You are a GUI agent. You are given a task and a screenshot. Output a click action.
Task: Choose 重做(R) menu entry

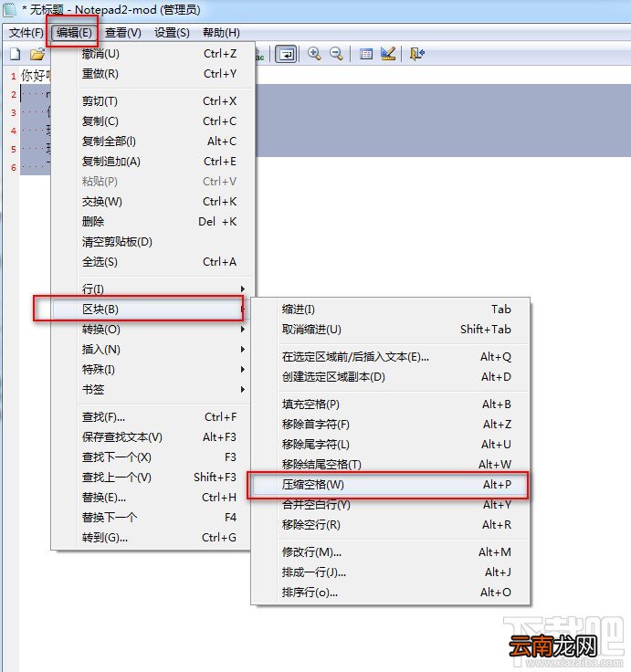(x=153, y=74)
